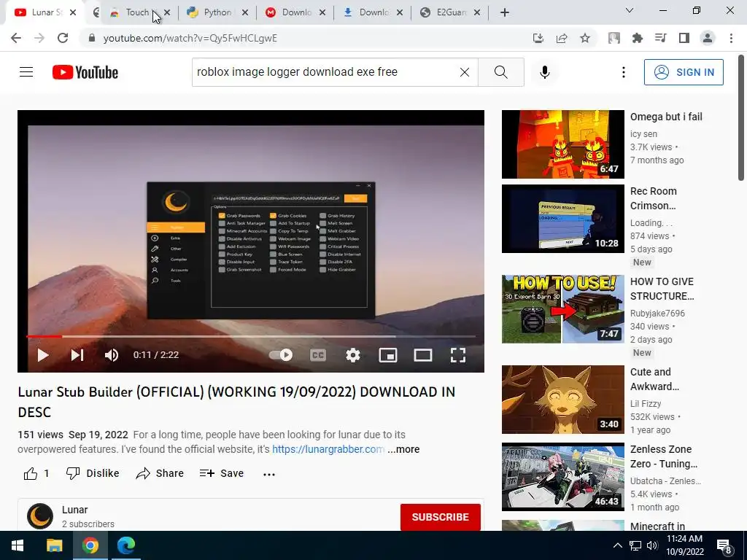
Task: Open tab search chevron
Action: (630, 10)
